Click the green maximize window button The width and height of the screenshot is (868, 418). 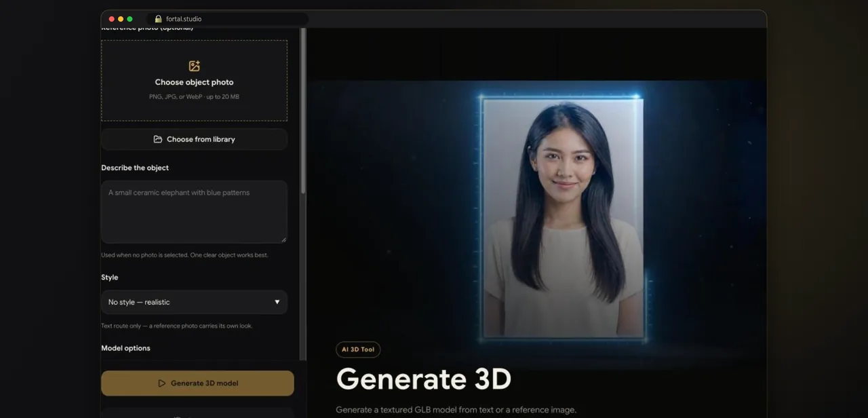pyautogui.click(x=130, y=19)
